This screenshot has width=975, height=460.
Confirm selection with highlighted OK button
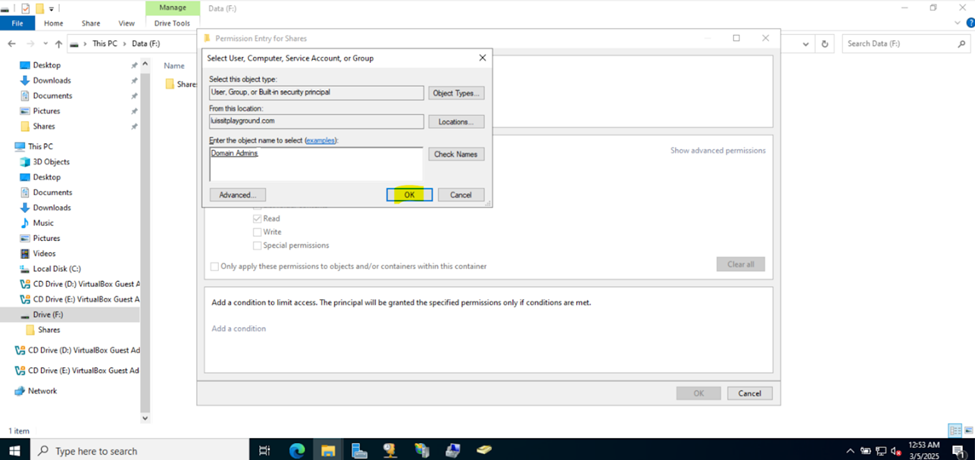click(409, 195)
